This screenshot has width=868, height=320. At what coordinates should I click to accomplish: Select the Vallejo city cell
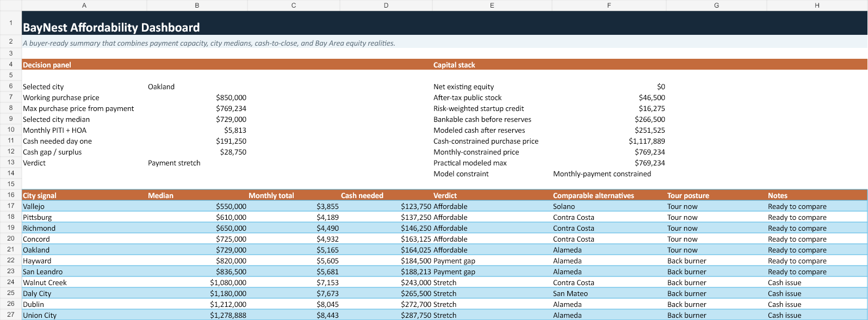pyautogui.click(x=84, y=206)
